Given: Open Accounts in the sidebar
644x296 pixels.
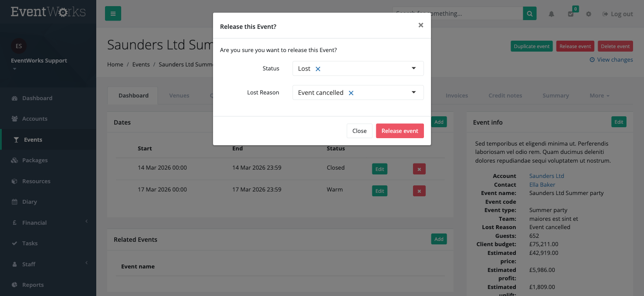Looking at the screenshot, I should pyautogui.click(x=48, y=118).
